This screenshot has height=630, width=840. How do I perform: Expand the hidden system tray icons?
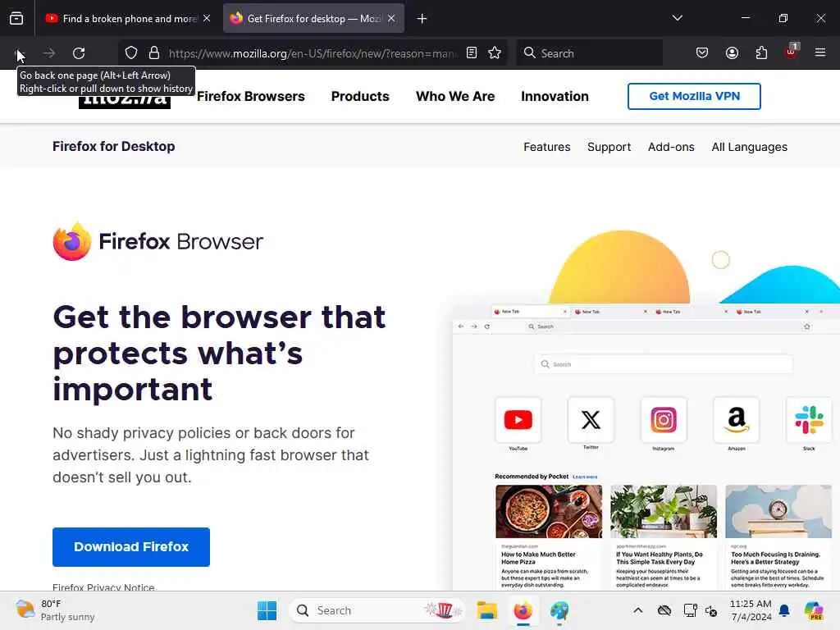(637, 610)
